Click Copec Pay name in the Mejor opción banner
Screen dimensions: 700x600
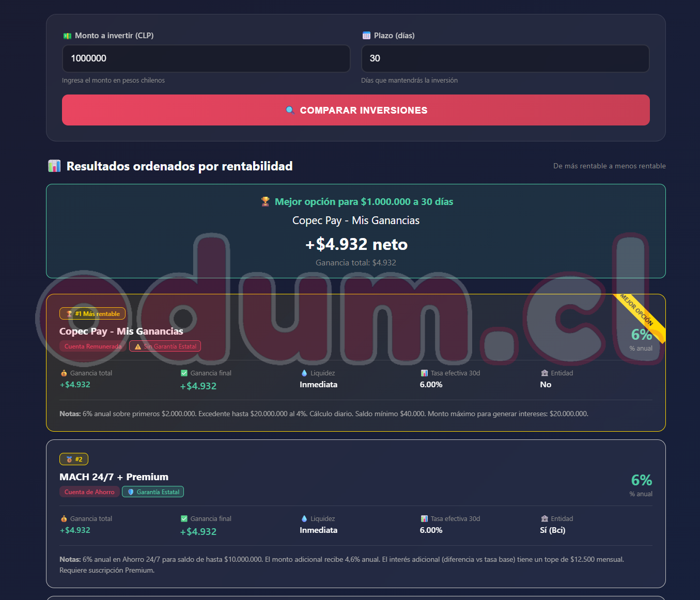[x=356, y=220]
